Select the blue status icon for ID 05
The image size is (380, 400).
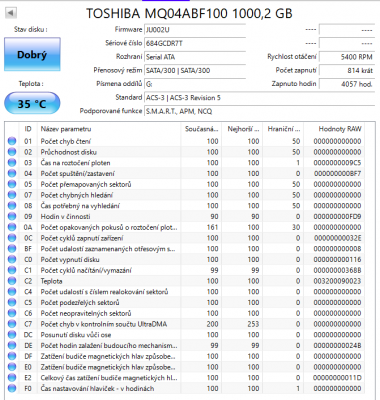(x=12, y=184)
